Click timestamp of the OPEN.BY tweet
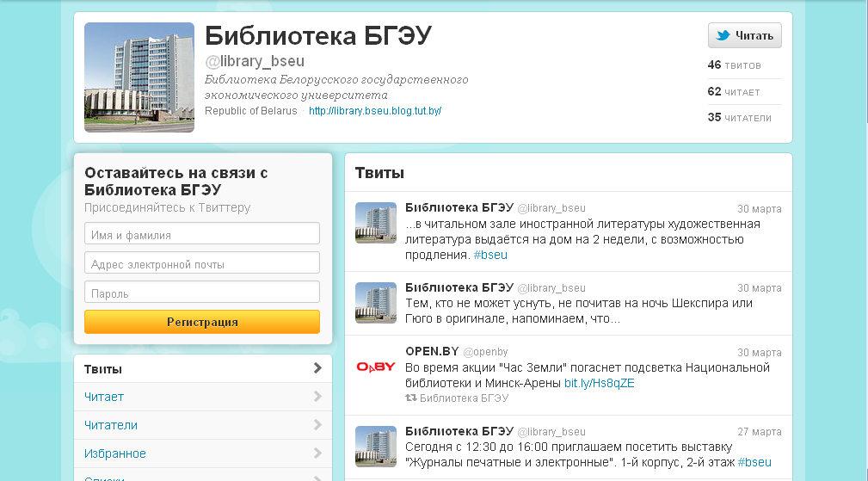This screenshot has width=868, height=481. pos(760,353)
